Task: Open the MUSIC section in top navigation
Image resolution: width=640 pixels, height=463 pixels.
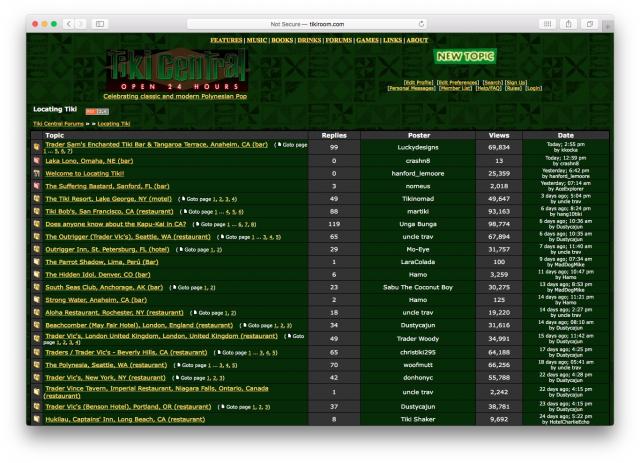Action: 258,40
